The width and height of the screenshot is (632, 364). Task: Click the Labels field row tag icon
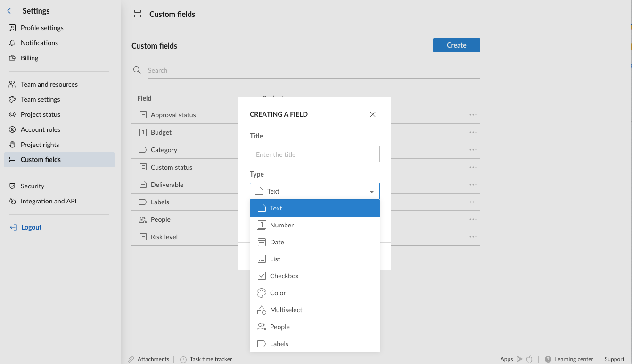[x=143, y=202]
